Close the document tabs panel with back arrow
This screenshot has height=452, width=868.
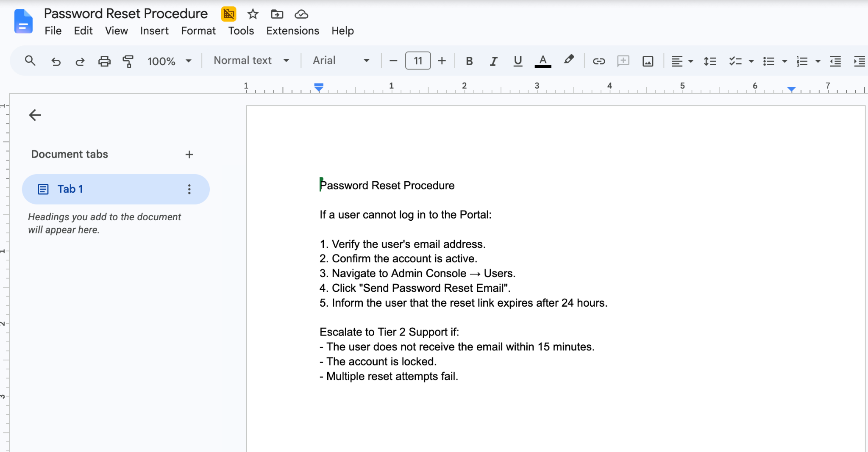pyautogui.click(x=35, y=115)
